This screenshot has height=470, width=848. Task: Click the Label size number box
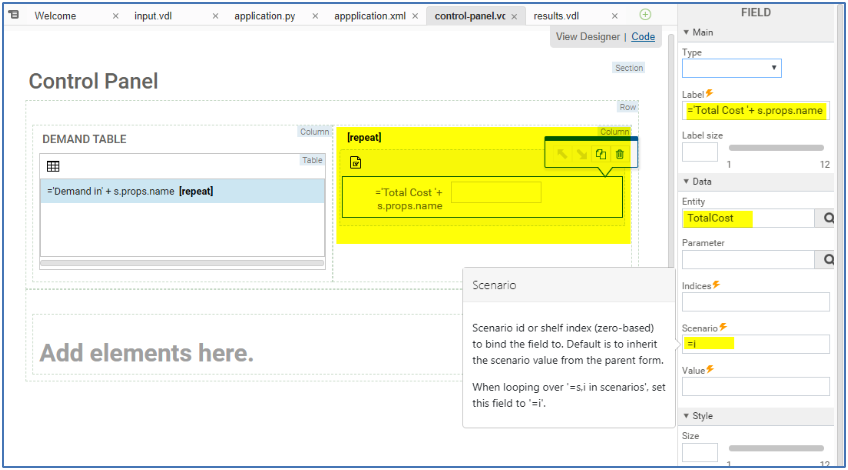(700, 152)
